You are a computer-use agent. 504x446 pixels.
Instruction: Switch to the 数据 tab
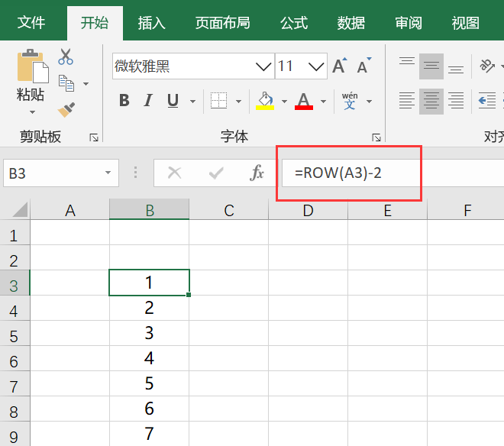pyautogui.click(x=351, y=22)
